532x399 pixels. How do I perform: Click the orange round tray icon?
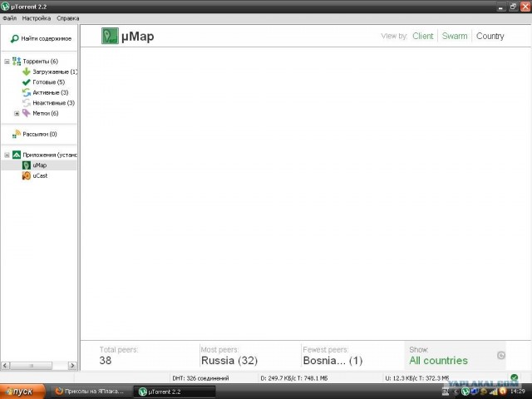click(x=503, y=392)
